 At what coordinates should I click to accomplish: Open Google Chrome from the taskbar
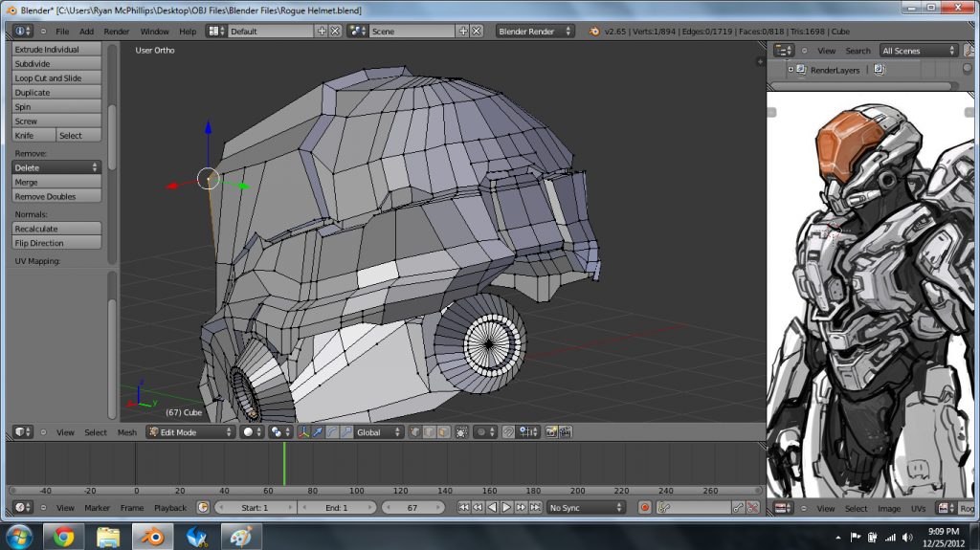pos(63,537)
